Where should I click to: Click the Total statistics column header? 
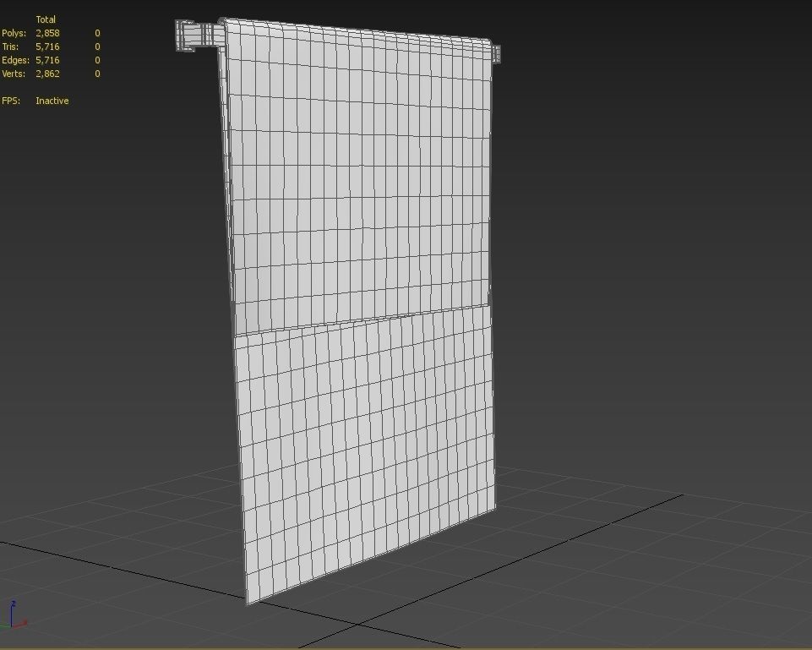click(x=46, y=19)
